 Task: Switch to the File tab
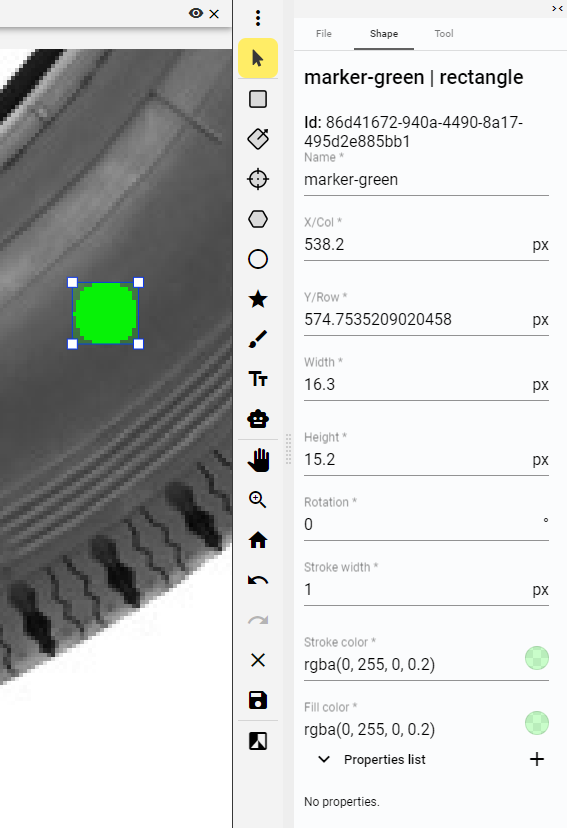coord(324,34)
